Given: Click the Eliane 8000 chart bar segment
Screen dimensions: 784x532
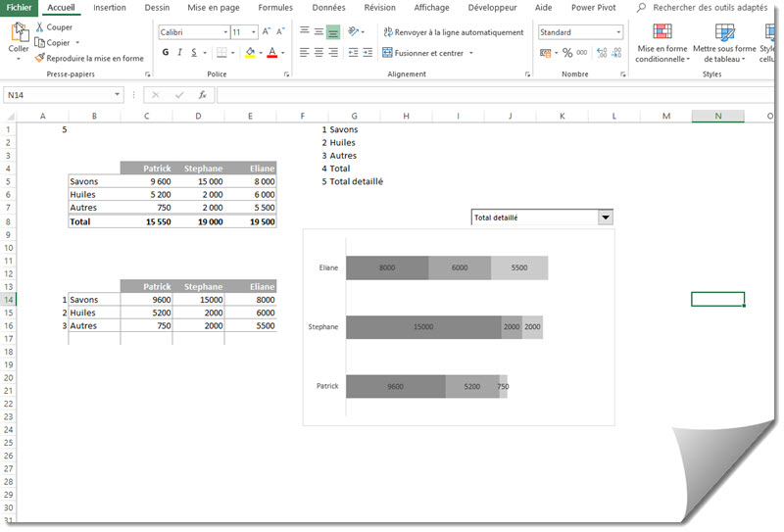Looking at the screenshot, I should pos(387,268).
